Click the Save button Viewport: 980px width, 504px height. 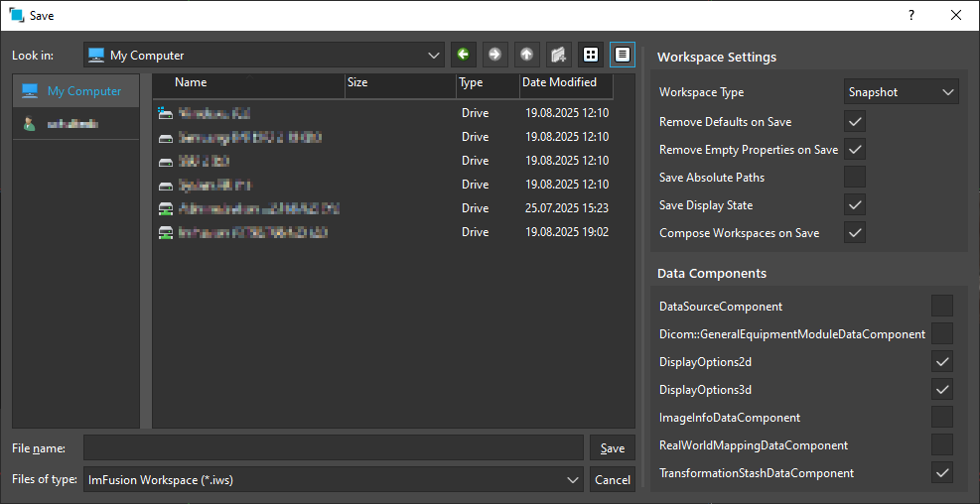(613, 448)
